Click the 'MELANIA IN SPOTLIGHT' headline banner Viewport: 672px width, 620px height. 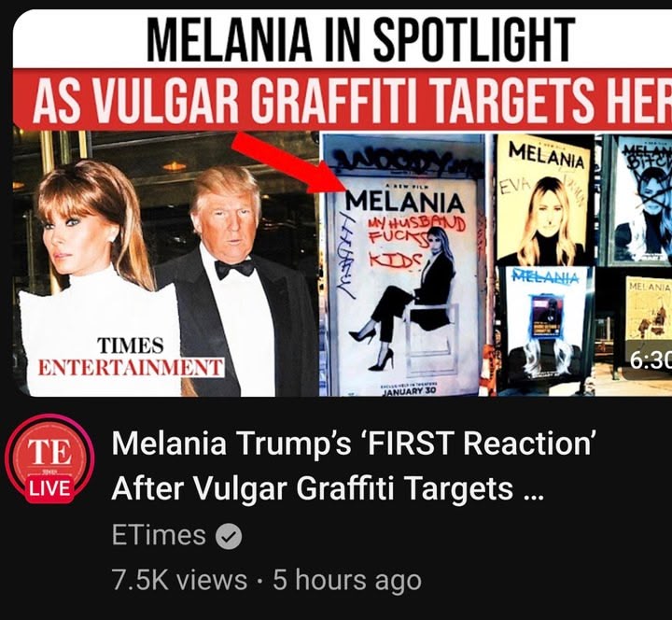(361, 40)
